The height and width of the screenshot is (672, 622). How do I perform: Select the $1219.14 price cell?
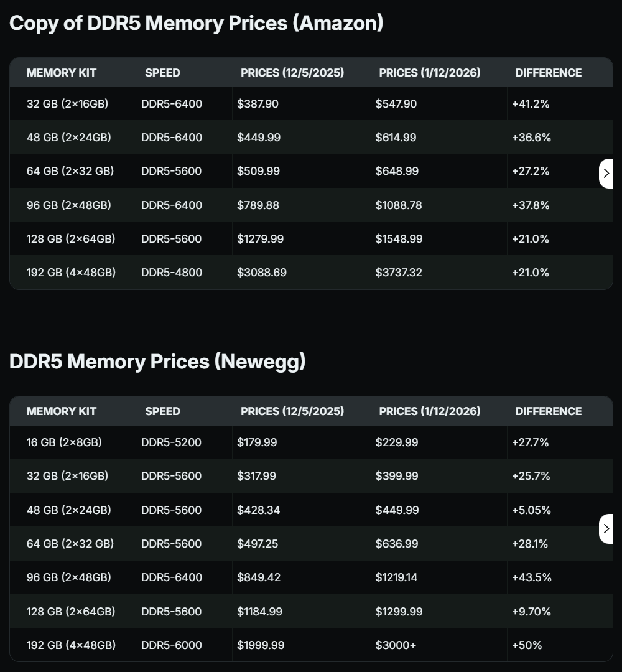coord(396,577)
